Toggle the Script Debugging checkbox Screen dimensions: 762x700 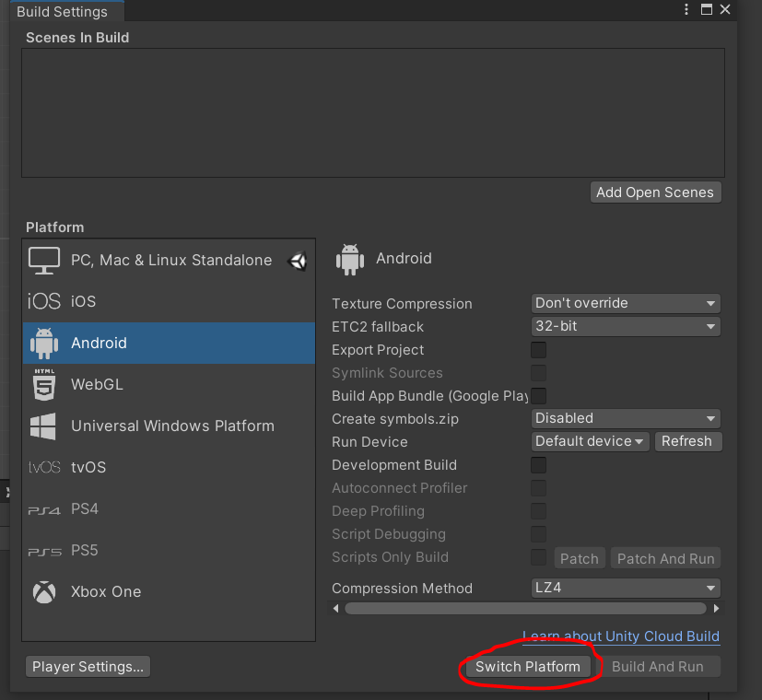(x=538, y=534)
